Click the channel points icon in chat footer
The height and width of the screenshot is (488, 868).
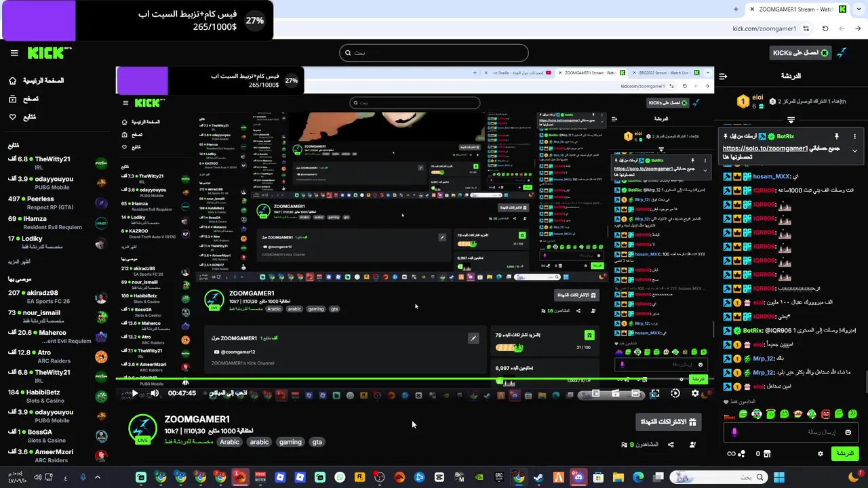point(736,453)
